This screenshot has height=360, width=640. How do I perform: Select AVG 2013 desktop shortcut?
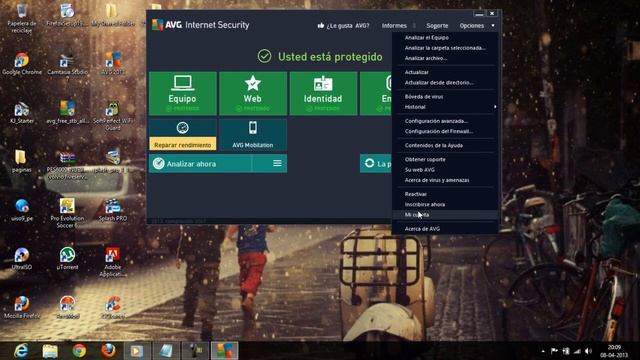click(113, 64)
